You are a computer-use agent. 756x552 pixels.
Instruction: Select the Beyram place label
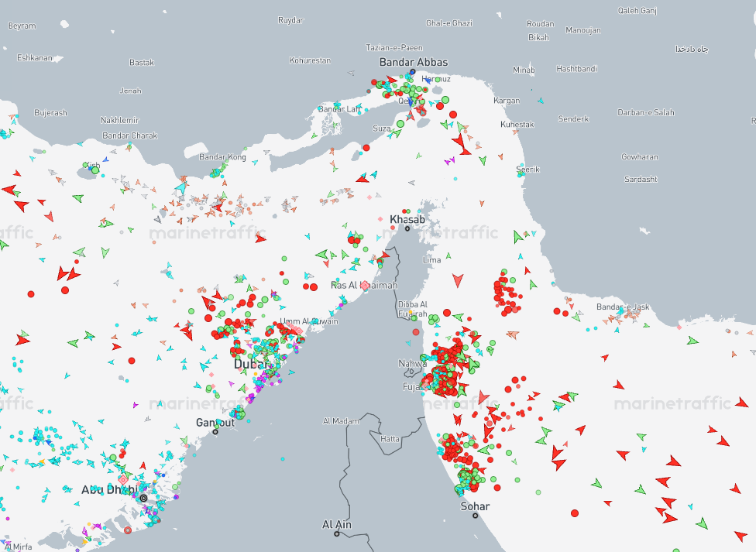tap(22, 26)
